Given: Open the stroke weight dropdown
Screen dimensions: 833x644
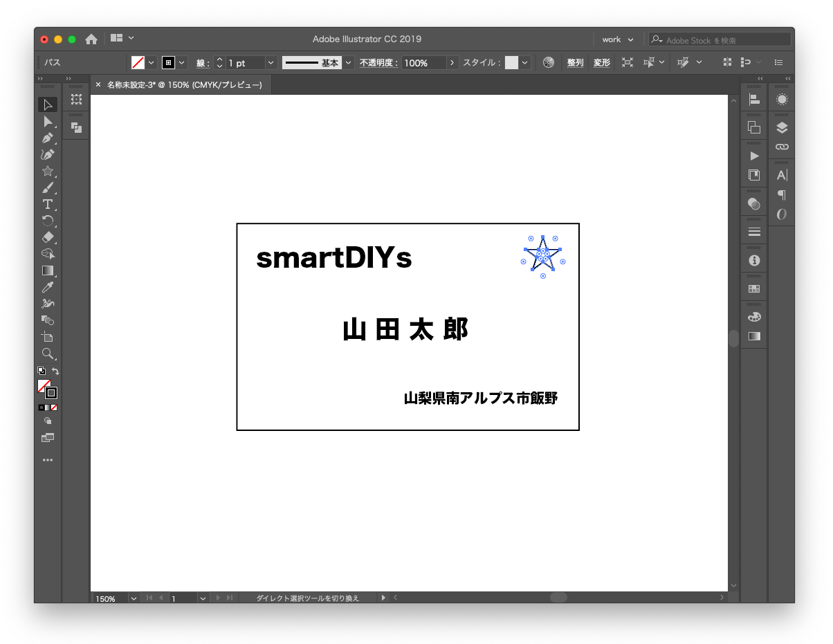Looking at the screenshot, I should (271, 63).
